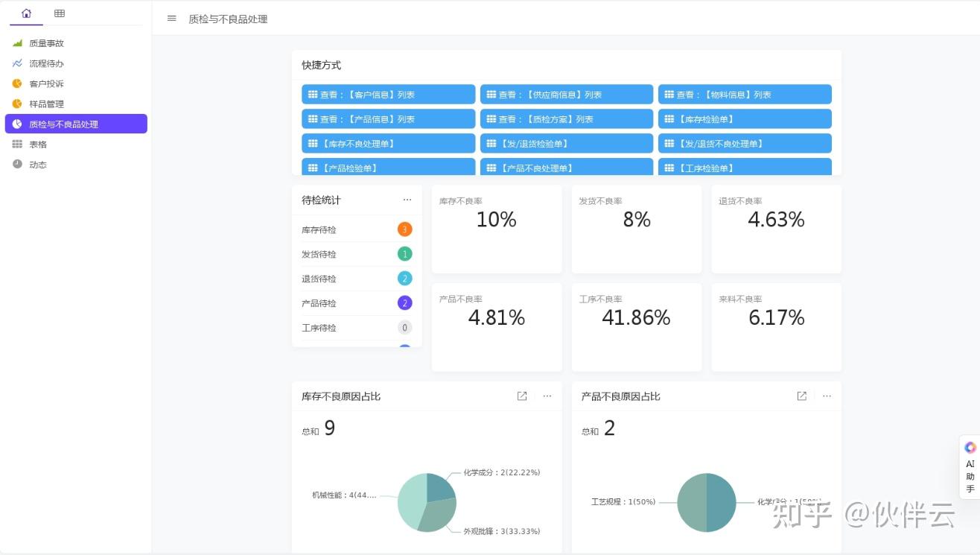Open the more options menu on 待检统计

pos(407,199)
